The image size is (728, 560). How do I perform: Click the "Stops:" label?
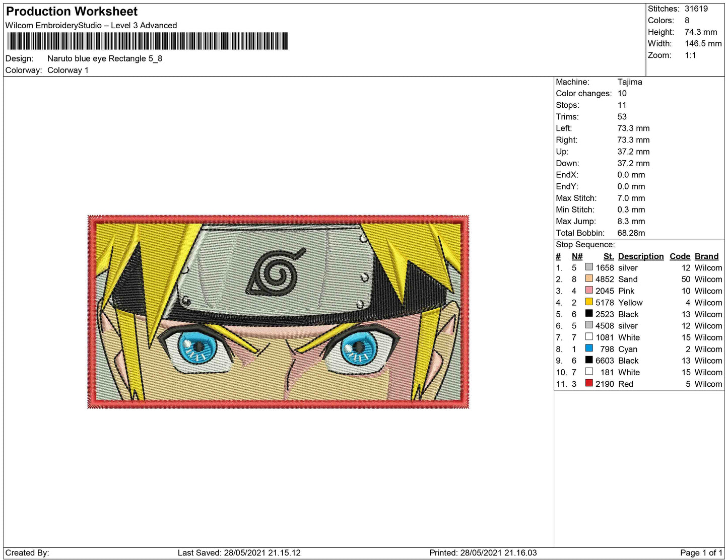pyautogui.click(x=568, y=105)
